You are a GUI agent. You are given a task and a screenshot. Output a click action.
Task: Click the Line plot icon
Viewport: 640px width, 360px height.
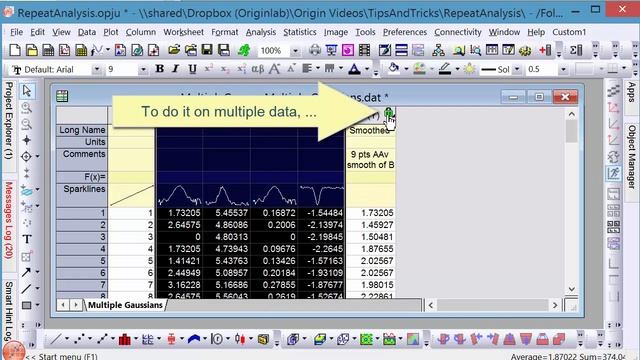coord(56,339)
